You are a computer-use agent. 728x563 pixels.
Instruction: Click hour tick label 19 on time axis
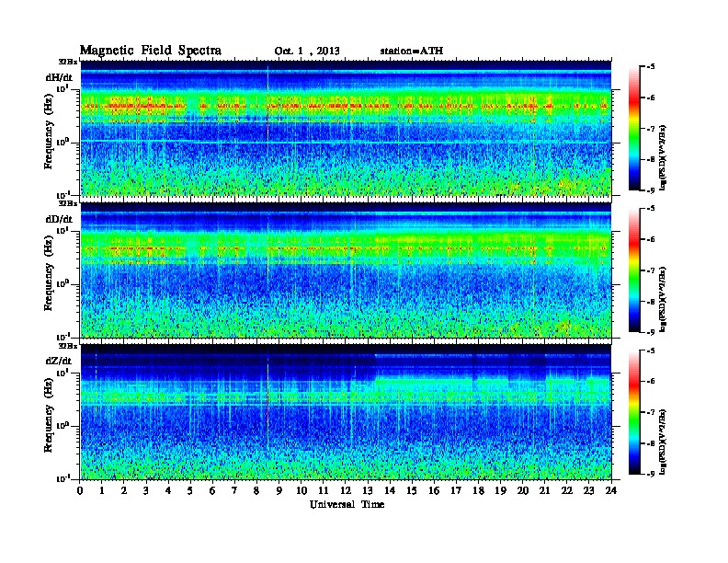click(500, 490)
